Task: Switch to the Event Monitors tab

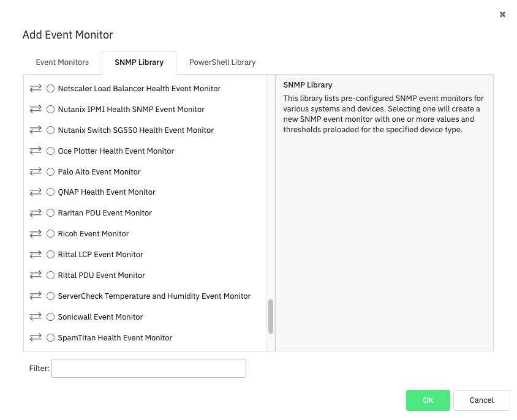Action: [62, 62]
